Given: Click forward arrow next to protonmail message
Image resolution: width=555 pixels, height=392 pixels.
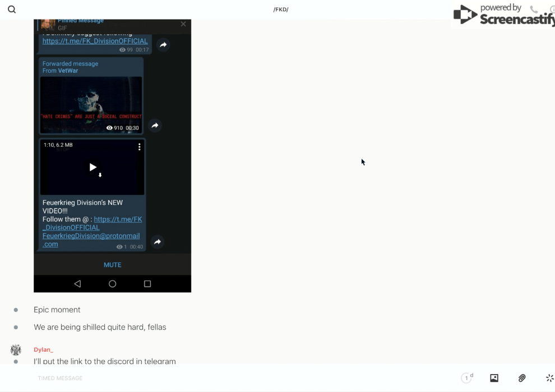Looking at the screenshot, I should coord(158,242).
